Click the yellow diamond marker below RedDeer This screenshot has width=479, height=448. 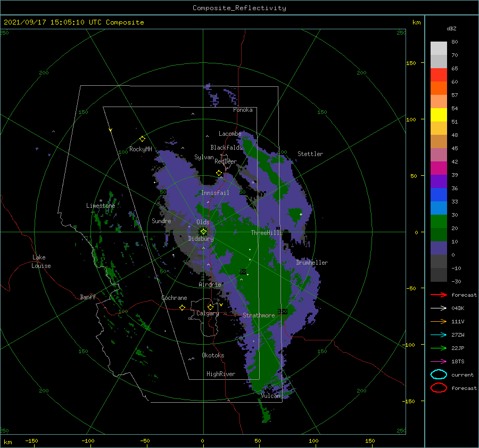[x=219, y=173]
